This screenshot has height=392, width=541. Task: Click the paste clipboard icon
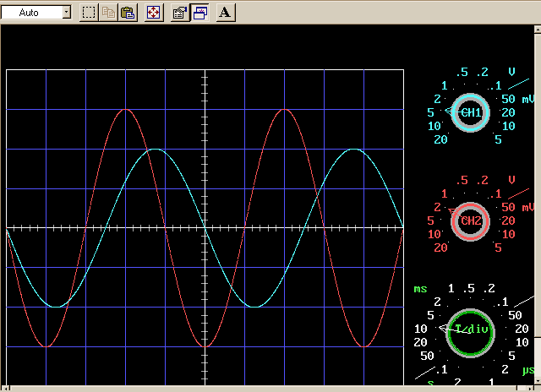click(x=127, y=13)
